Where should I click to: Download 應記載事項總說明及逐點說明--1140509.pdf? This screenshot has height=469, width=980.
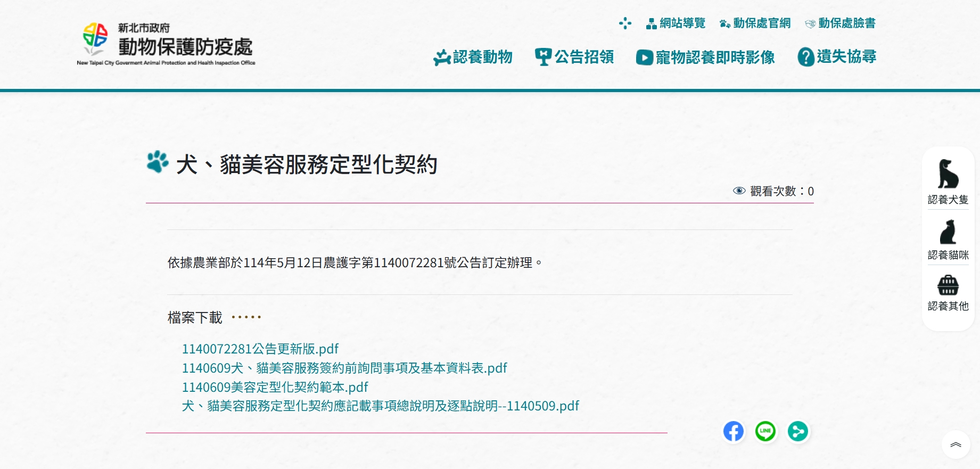tap(381, 406)
